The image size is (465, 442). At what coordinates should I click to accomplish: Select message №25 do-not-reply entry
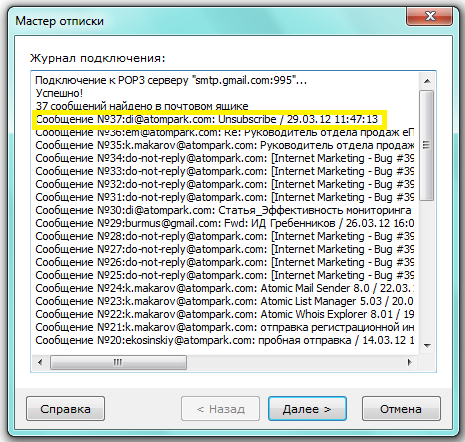[225, 275]
